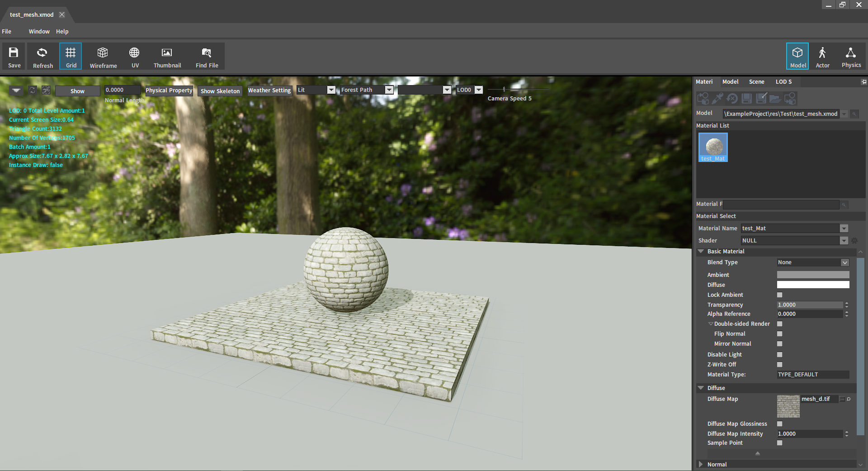Expand the Normal section

coord(701,465)
